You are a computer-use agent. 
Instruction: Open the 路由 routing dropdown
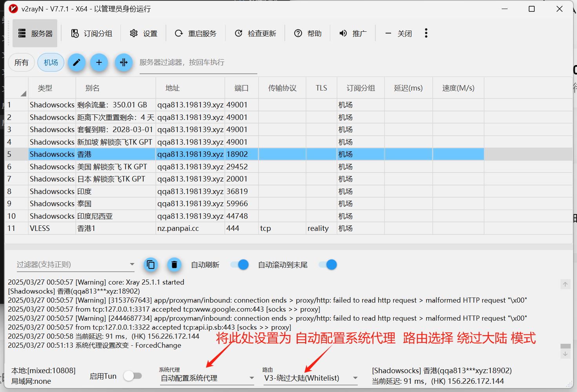(x=311, y=378)
